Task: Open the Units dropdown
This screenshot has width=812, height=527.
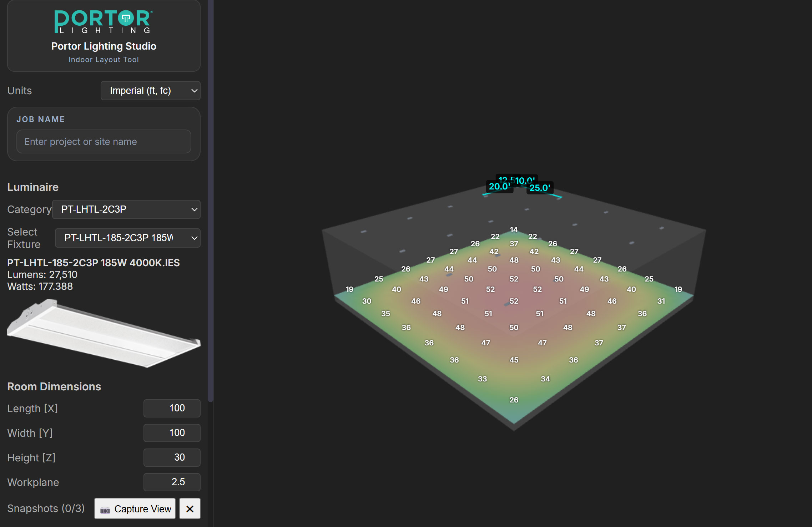Action: [x=150, y=91]
